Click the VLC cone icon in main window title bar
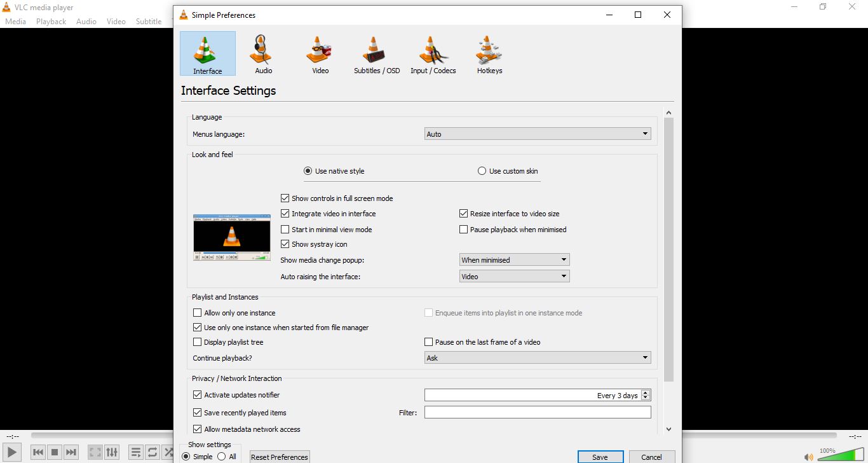This screenshot has width=868, height=463. tap(6, 8)
